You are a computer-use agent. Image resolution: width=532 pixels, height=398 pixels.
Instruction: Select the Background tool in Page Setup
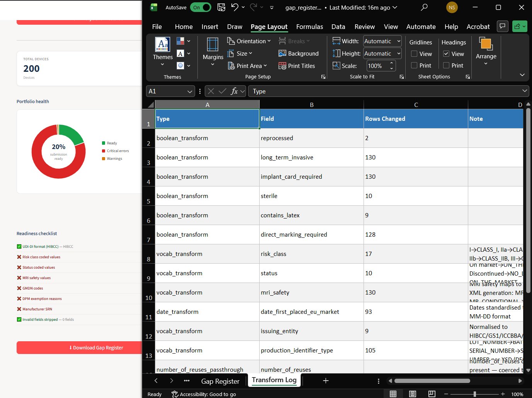tap(299, 53)
